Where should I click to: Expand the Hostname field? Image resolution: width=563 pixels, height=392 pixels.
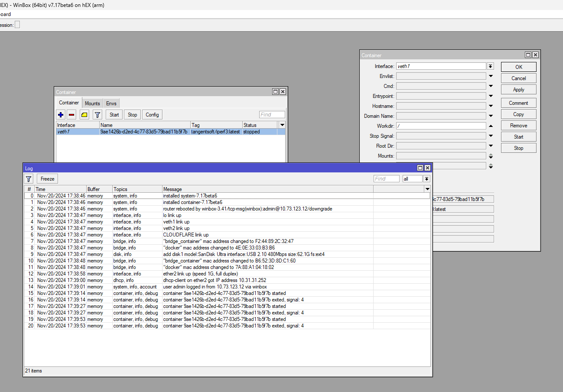point(491,106)
